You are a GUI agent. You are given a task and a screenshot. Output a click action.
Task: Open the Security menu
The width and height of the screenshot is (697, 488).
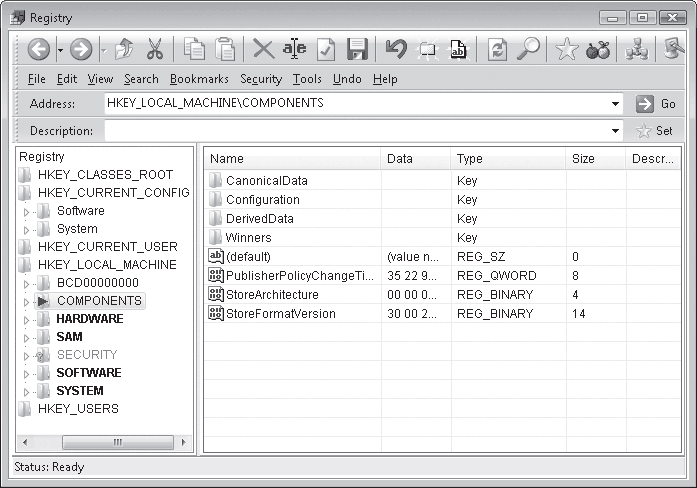[x=261, y=79]
